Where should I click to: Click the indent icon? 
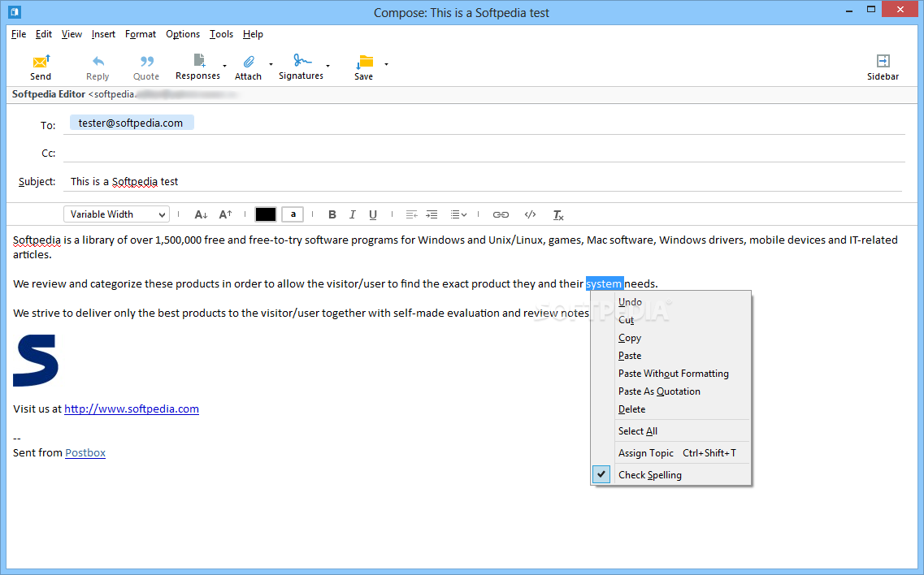point(432,214)
